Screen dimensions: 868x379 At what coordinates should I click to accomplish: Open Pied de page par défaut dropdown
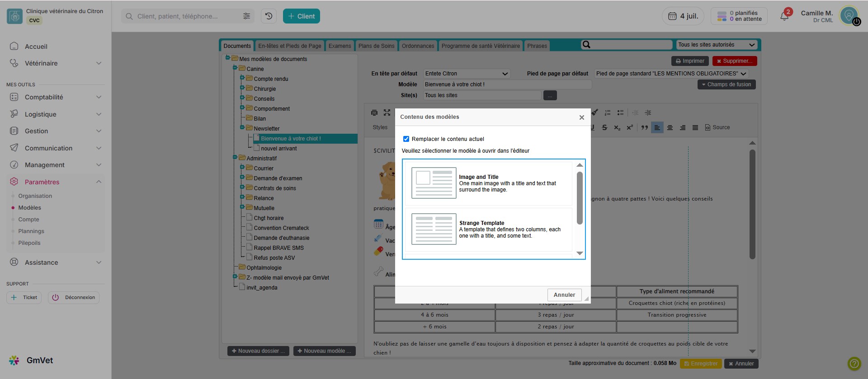point(671,74)
